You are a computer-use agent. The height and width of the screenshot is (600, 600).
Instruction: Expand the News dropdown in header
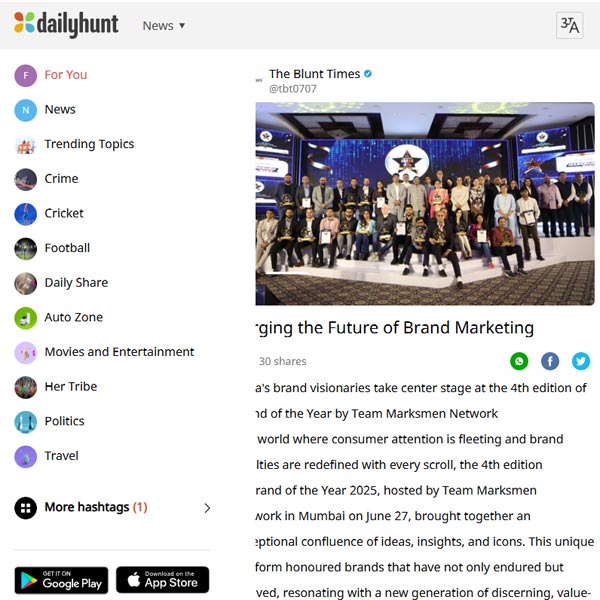click(164, 26)
